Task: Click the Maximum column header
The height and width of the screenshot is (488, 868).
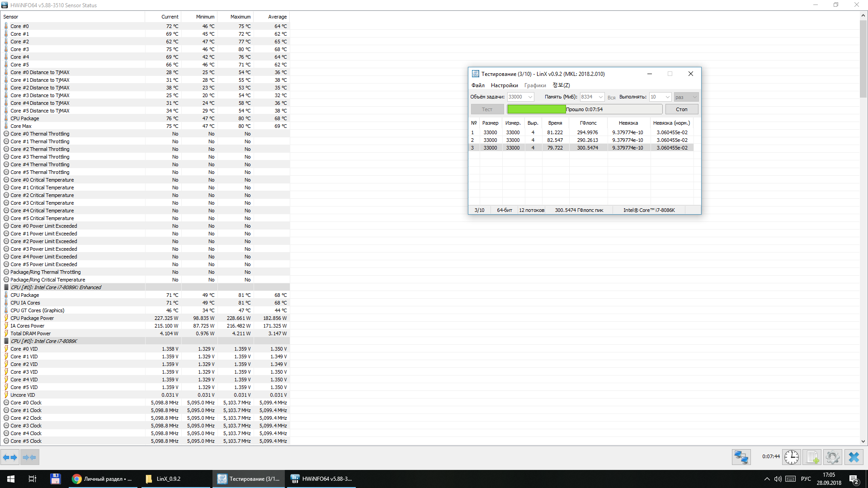Action: tap(240, 17)
